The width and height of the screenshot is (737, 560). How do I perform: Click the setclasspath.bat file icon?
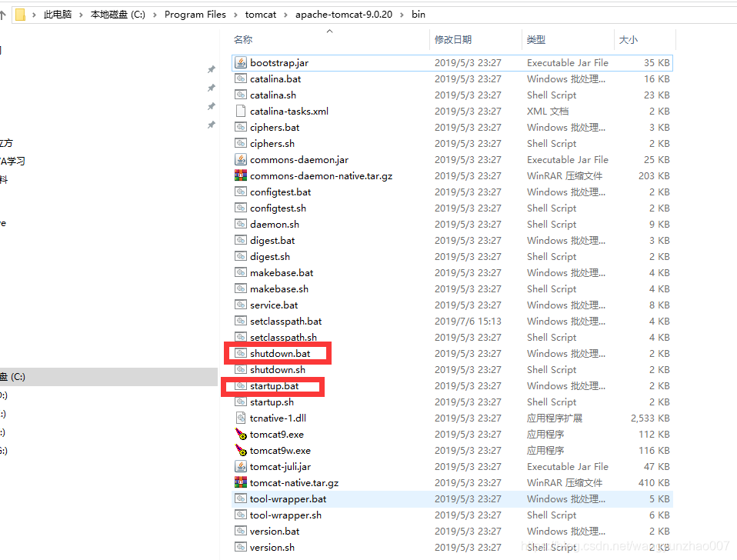pyautogui.click(x=241, y=321)
